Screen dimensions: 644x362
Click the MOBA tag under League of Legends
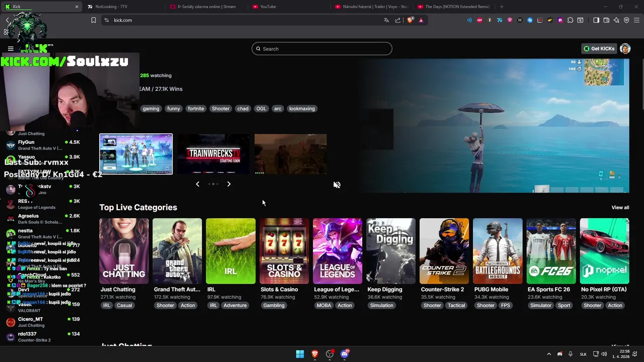click(324, 305)
